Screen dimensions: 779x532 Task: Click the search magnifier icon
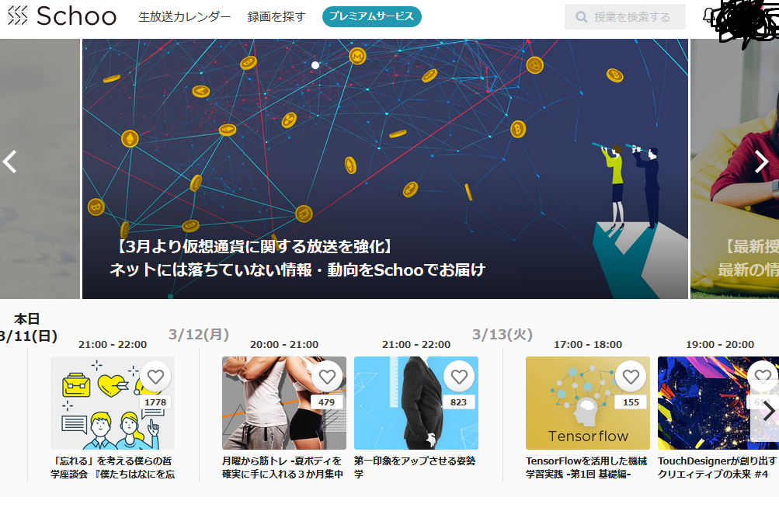[x=581, y=17]
